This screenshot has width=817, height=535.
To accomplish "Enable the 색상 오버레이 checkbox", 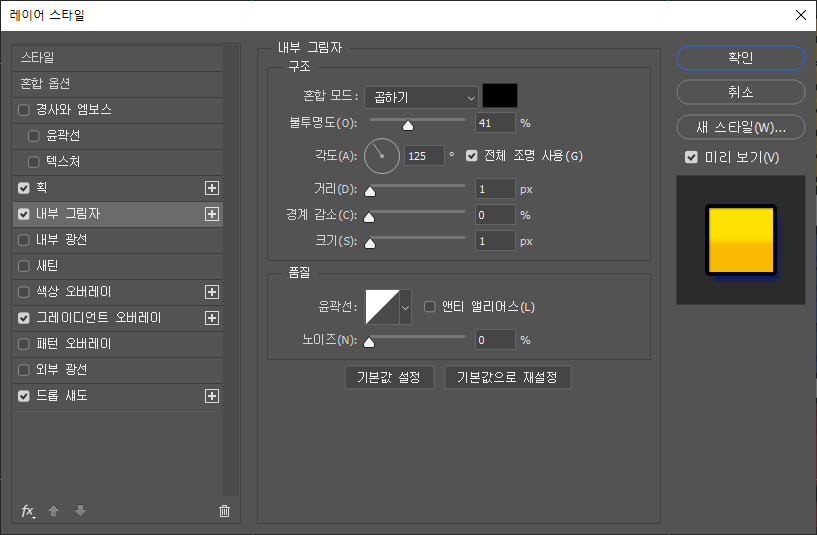I will [23, 292].
